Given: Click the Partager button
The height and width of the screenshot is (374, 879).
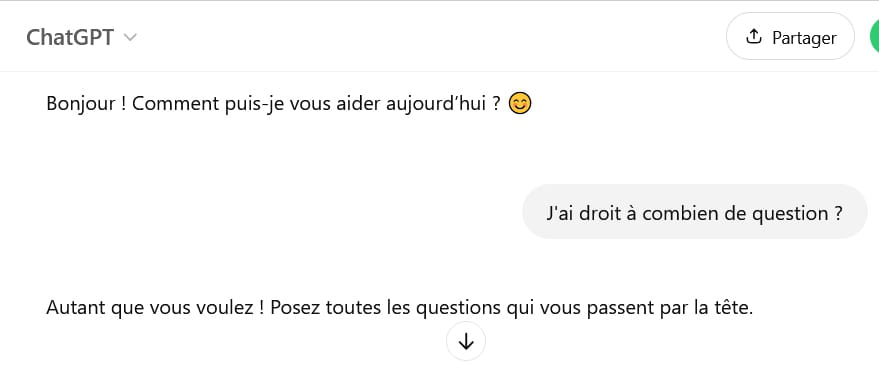Looking at the screenshot, I should click(790, 36).
